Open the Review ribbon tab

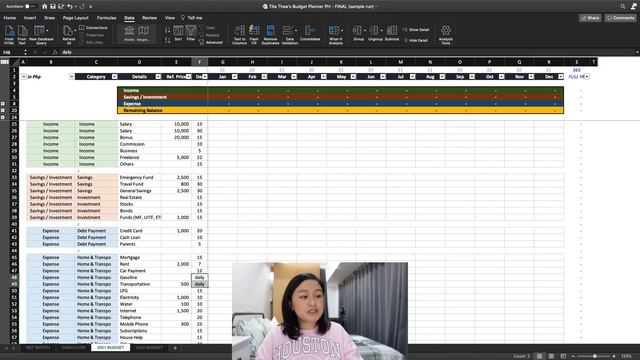pyautogui.click(x=149, y=18)
